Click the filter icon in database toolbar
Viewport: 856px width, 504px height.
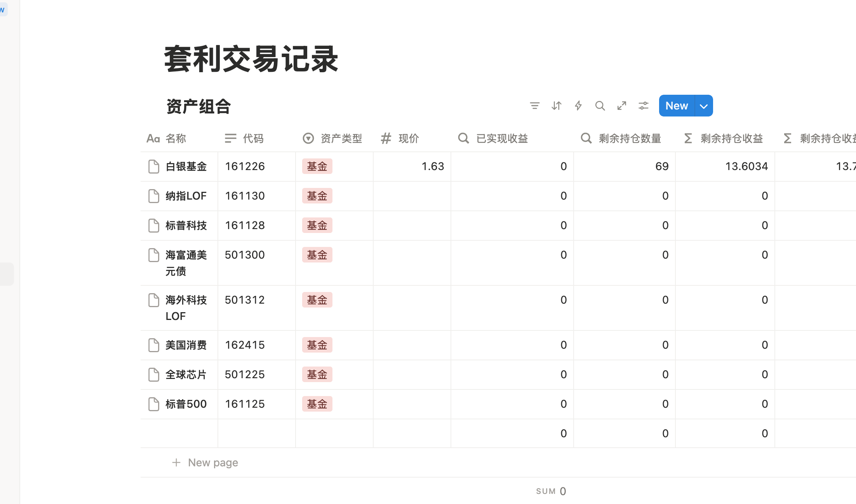pyautogui.click(x=534, y=106)
